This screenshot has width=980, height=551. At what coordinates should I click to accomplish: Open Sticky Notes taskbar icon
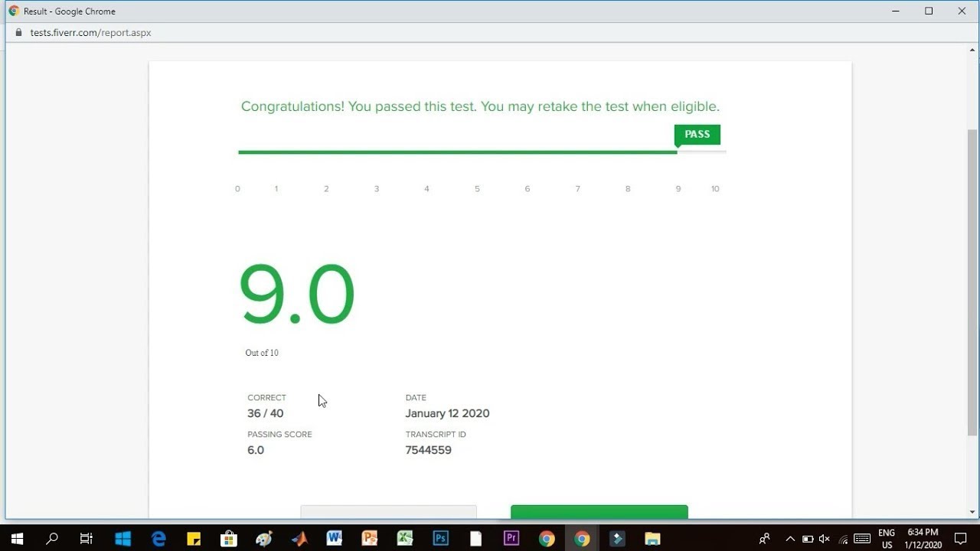[194, 538]
